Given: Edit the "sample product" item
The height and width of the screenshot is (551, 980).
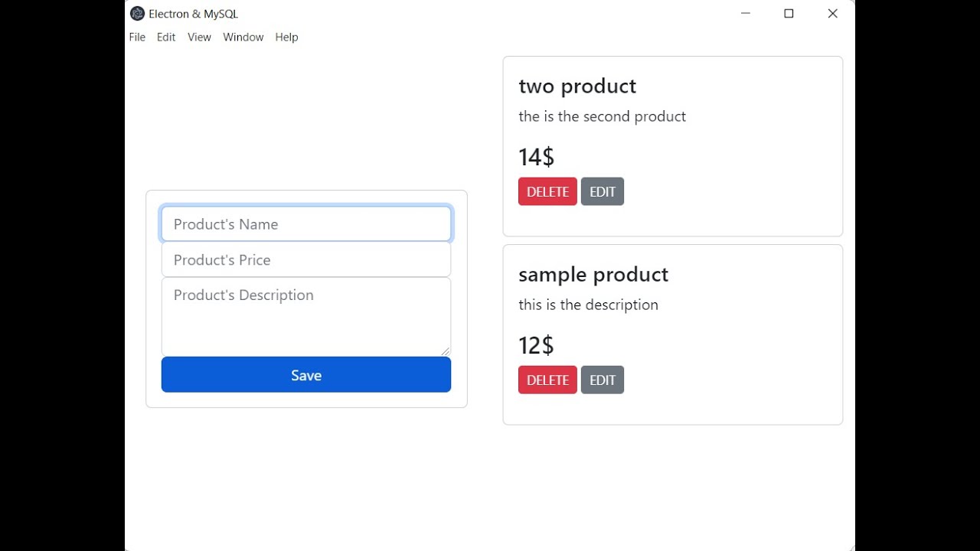Looking at the screenshot, I should pyautogui.click(x=603, y=380).
